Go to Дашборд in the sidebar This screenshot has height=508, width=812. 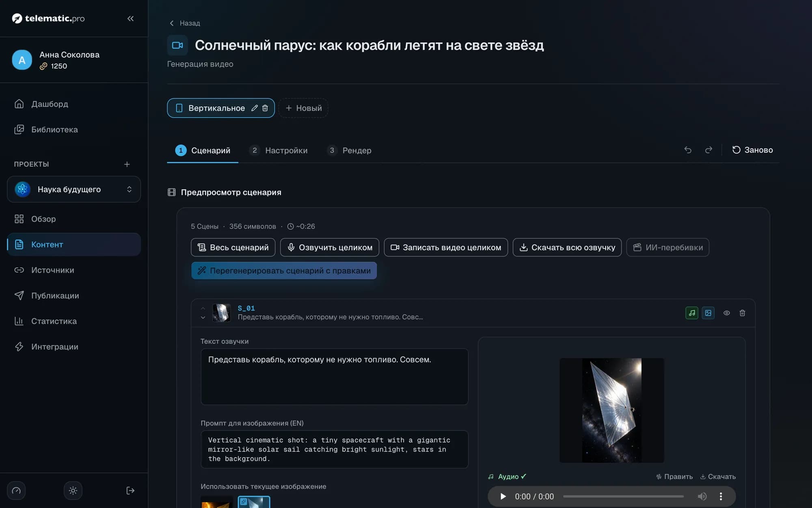(x=74, y=104)
